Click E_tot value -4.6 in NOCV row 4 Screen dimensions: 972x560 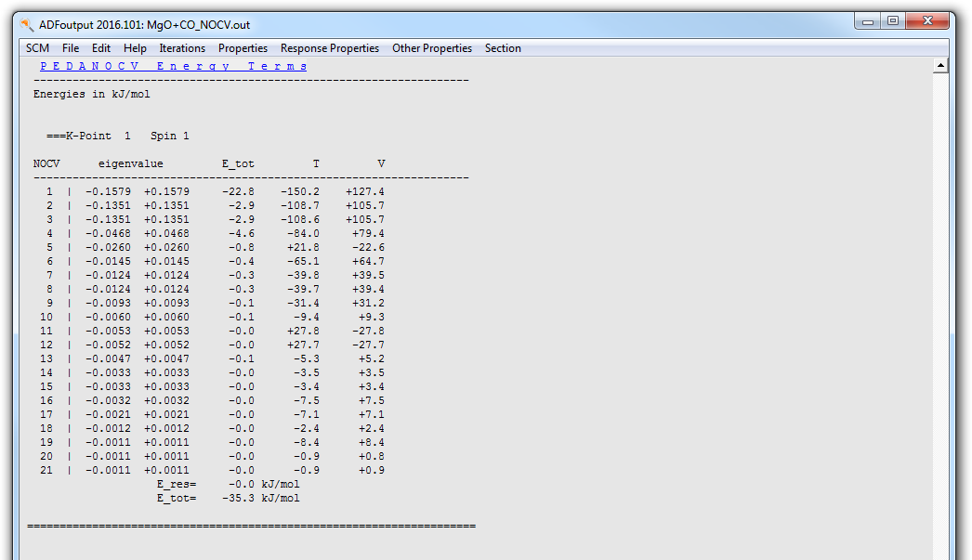241,233
